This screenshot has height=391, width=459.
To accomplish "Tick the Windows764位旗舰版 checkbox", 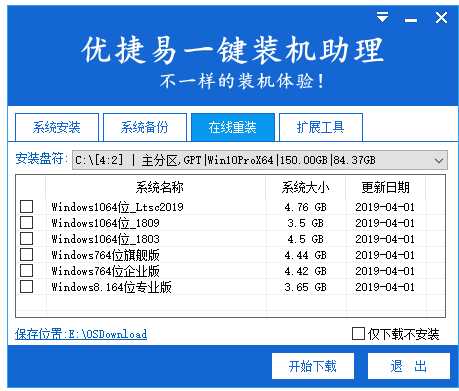I will click(27, 254).
